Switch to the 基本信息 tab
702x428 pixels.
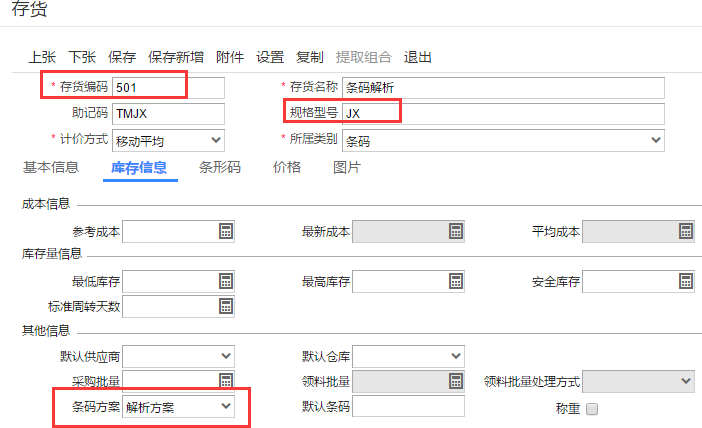[x=51, y=167]
